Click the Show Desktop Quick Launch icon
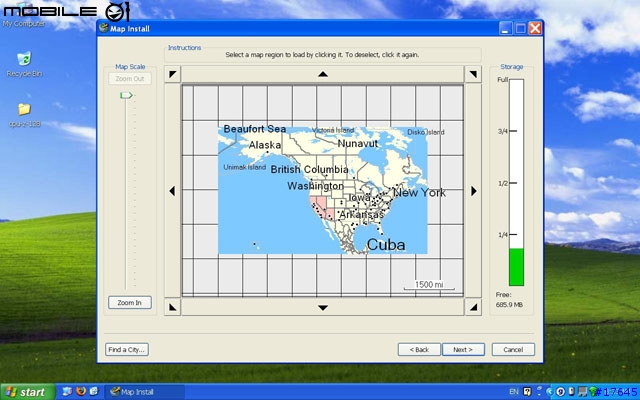The width and height of the screenshot is (640, 400). (67, 391)
